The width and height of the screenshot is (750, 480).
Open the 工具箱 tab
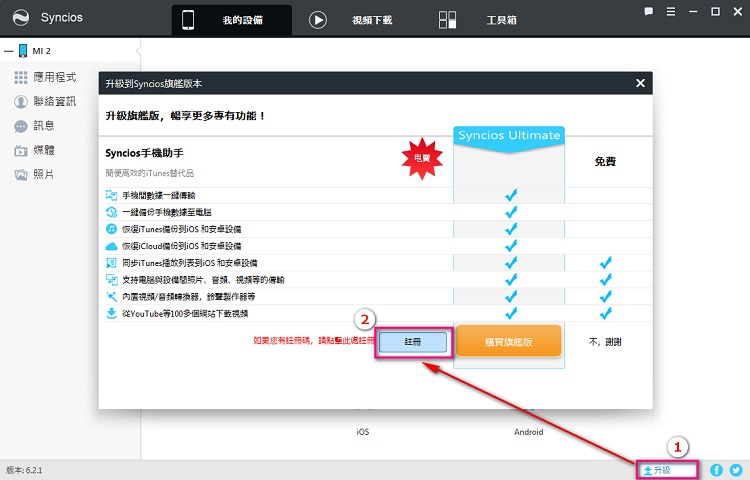coord(501,20)
